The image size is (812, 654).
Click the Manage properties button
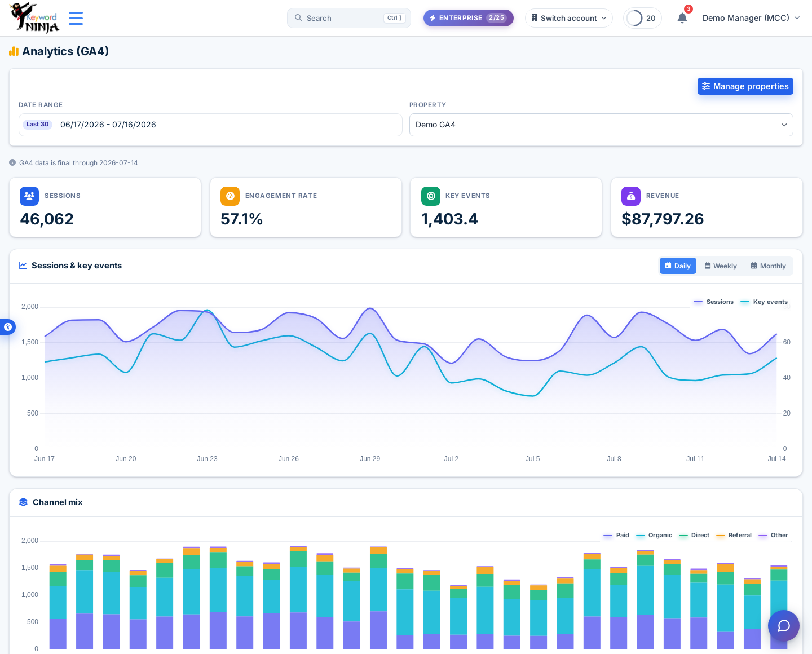pos(745,86)
